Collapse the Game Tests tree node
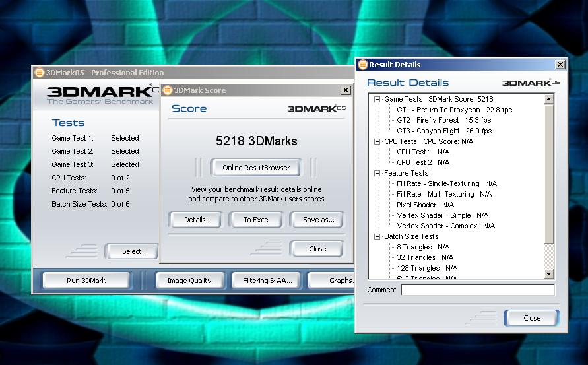The image size is (588, 365). point(377,100)
